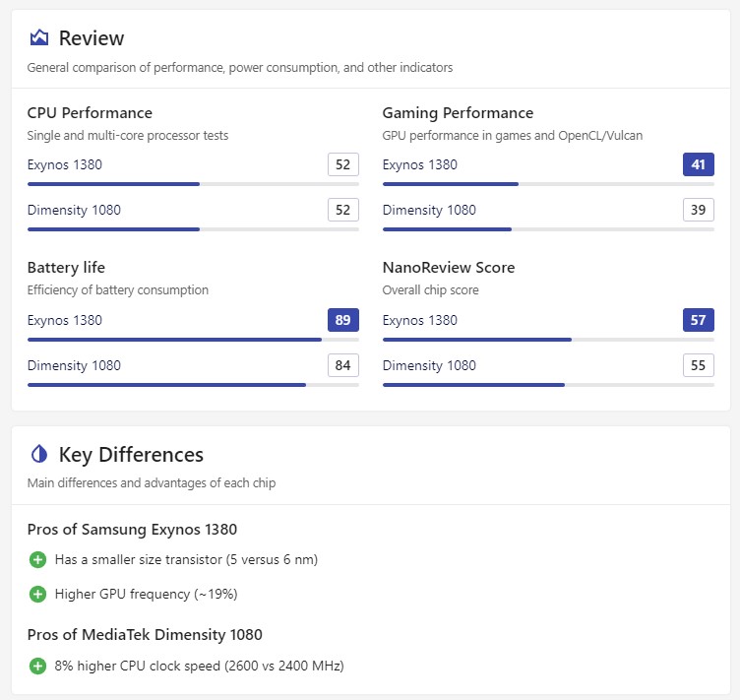Click the Review heading
The width and height of the screenshot is (740, 700).
point(92,38)
